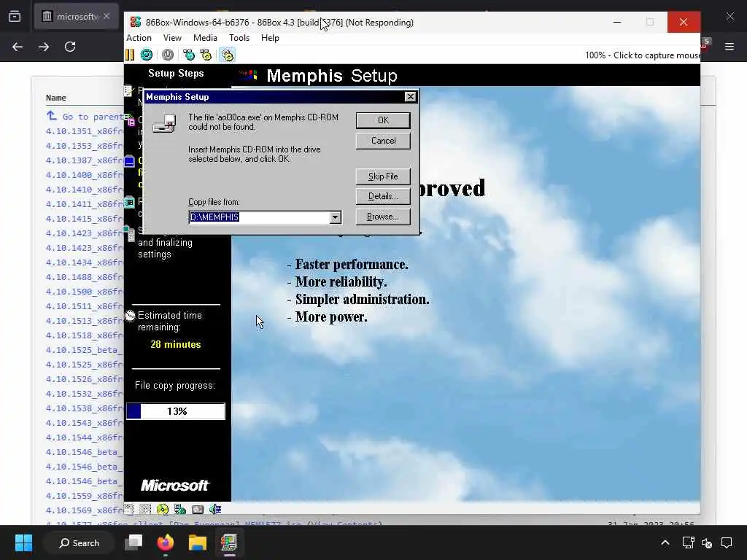Click the 13% file copy progress bar
The height and width of the screenshot is (560, 747).
(176, 411)
